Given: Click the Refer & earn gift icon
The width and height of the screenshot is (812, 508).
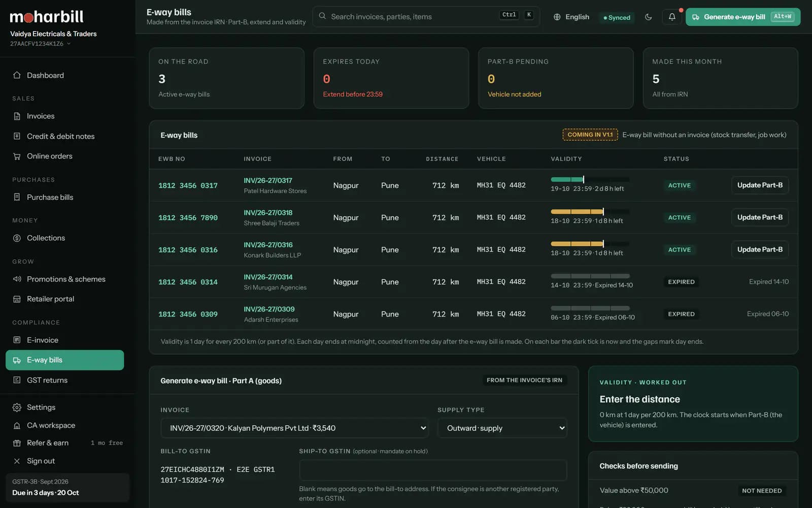Looking at the screenshot, I should [17, 443].
